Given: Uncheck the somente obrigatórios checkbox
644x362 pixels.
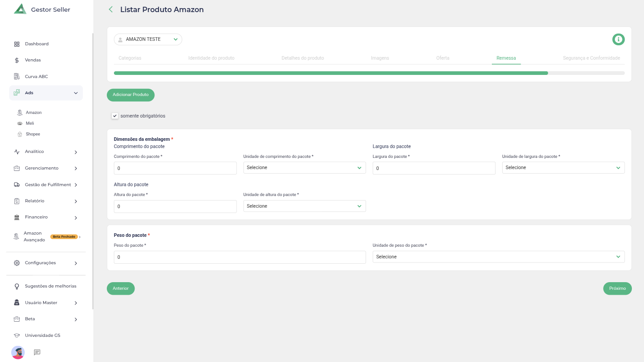Looking at the screenshot, I should 115,116.
